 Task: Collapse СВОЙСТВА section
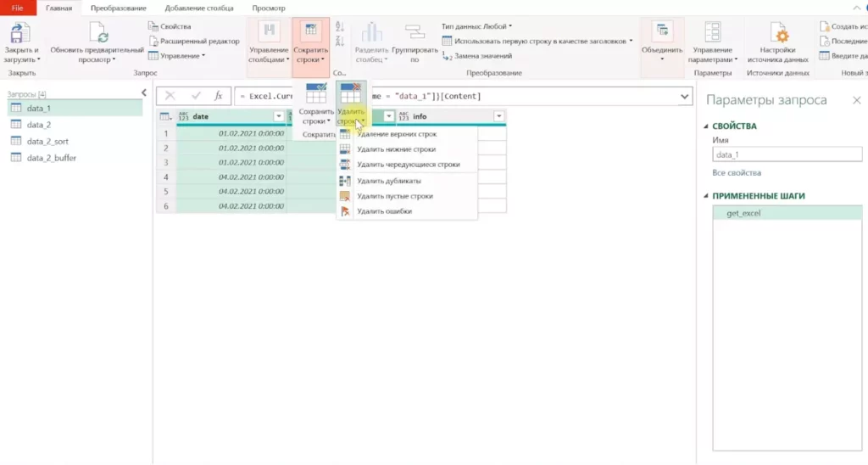[x=706, y=126]
